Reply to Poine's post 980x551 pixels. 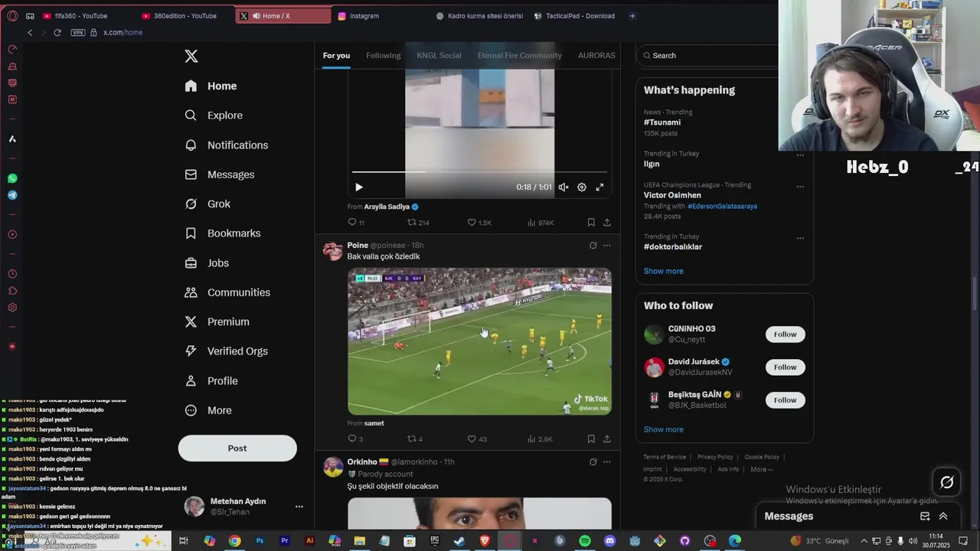point(355,439)
